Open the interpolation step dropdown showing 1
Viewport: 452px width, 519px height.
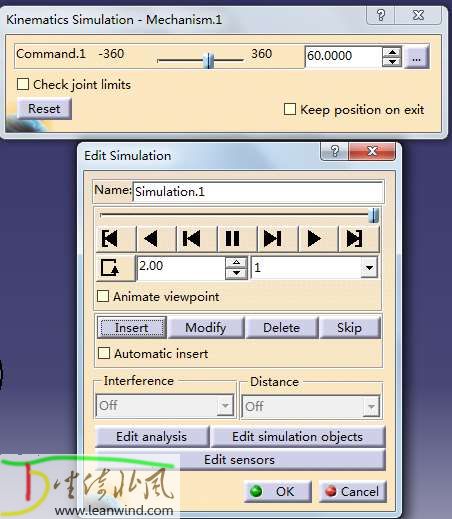tap(369, 267)
